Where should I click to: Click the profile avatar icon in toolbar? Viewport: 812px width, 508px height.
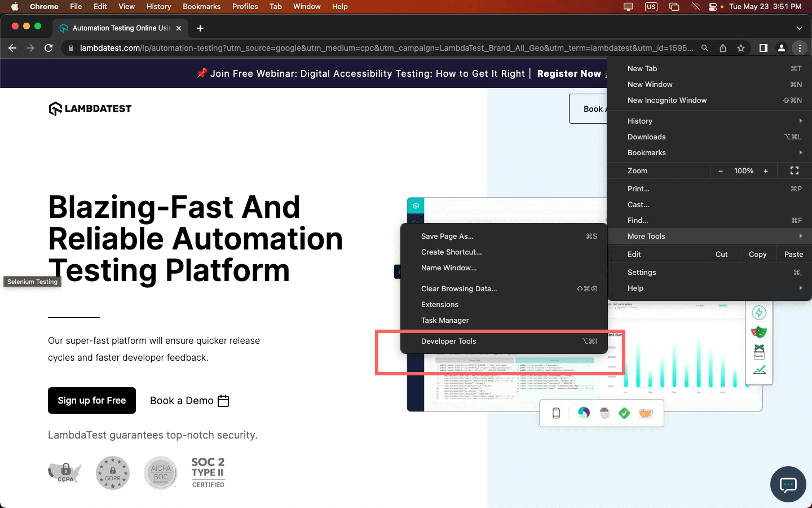[782, 48]
